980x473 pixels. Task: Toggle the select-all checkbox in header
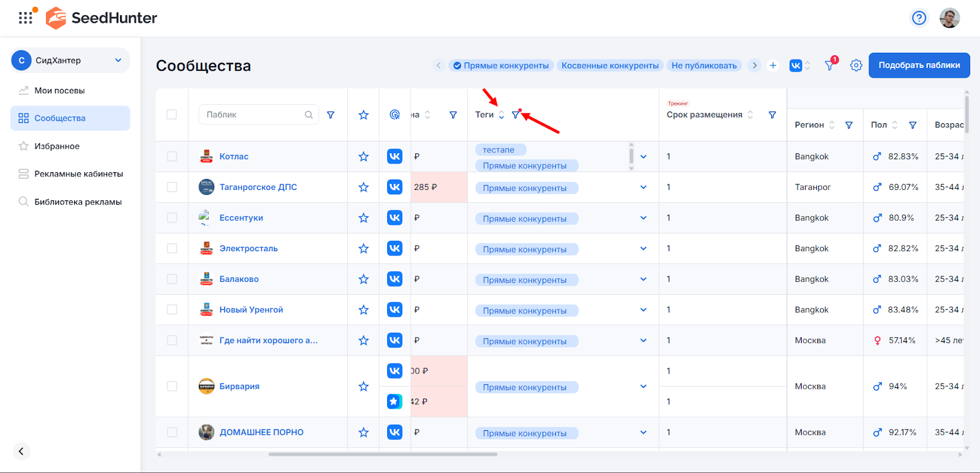[171, 115]
